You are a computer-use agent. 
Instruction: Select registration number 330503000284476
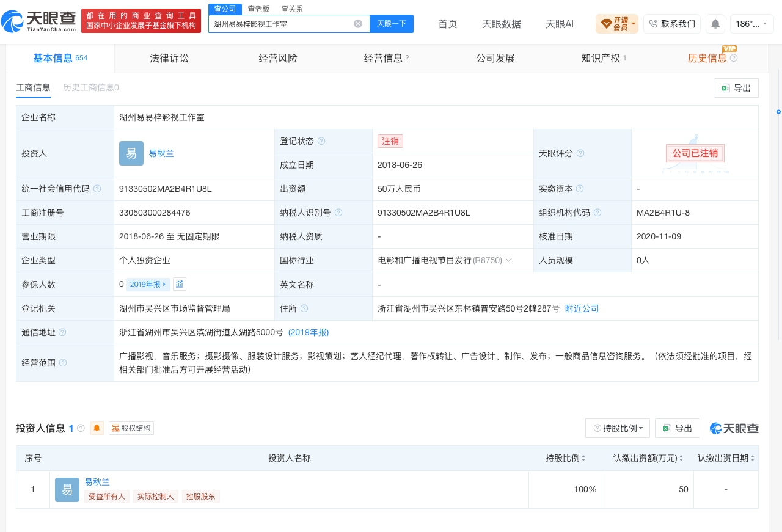click(x=155, y=213)
